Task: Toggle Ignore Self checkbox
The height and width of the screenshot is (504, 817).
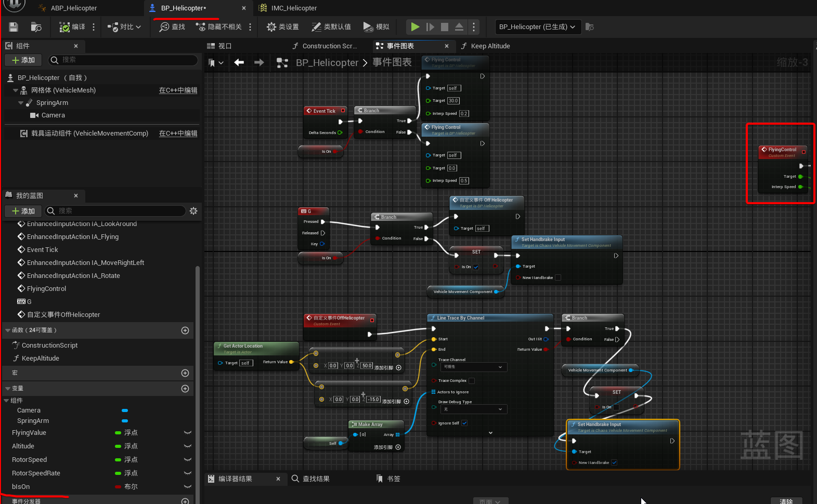Action: [x=464, y=423]
